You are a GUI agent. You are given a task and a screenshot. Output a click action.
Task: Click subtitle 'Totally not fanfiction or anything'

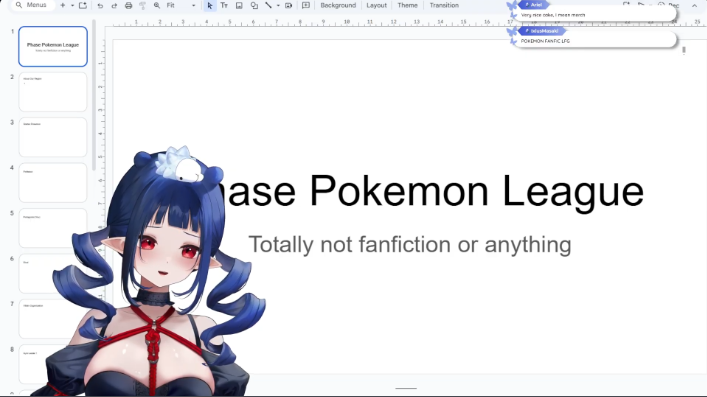(x=410, y=245)
